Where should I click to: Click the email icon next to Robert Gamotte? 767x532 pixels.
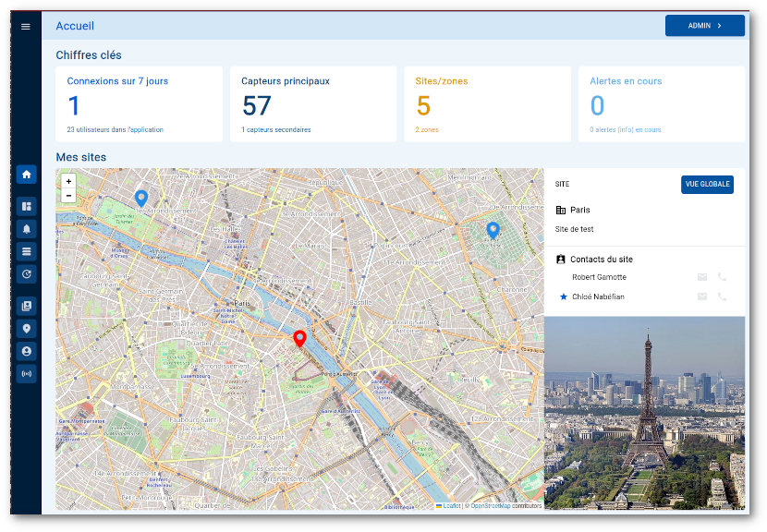[x=702, y=276]
